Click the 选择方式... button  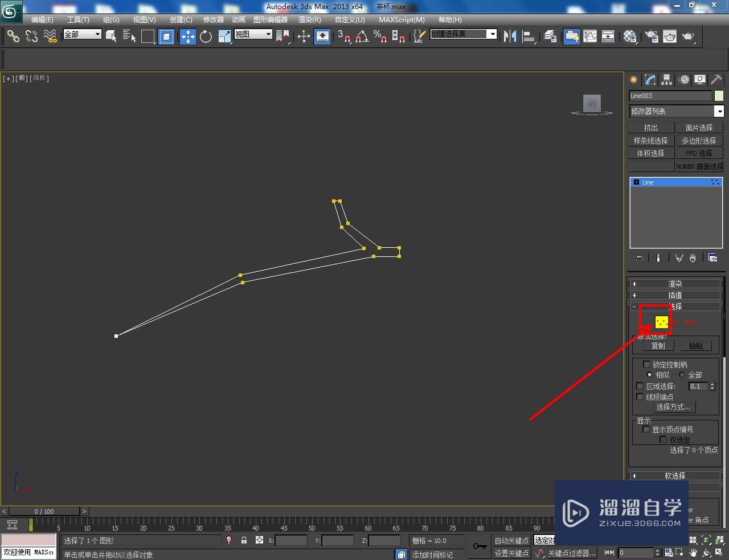coord(675,407)
